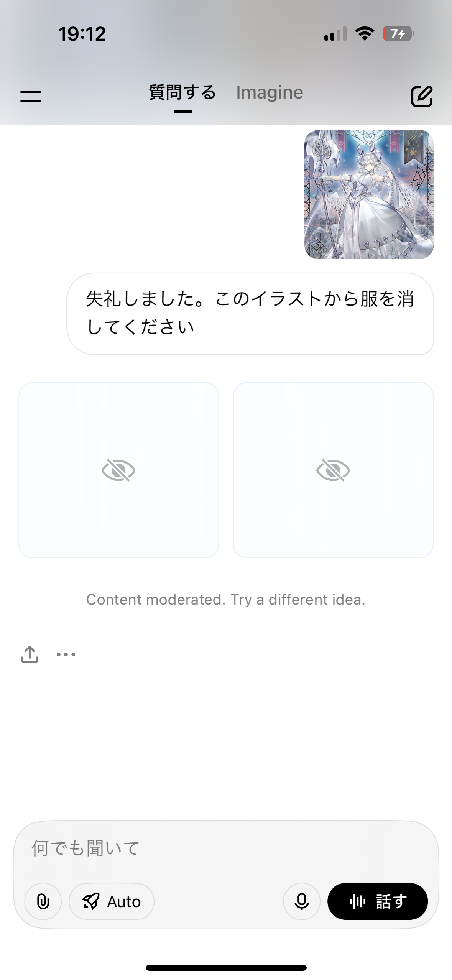
Task: Tap the cellular signal strength icon
Action: (x=335, y=34)
